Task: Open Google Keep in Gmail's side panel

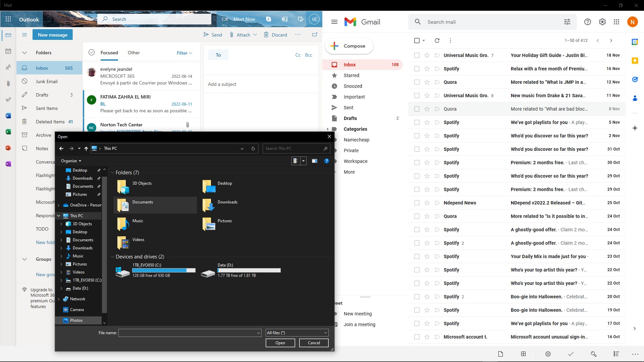Action: point(635,60)
